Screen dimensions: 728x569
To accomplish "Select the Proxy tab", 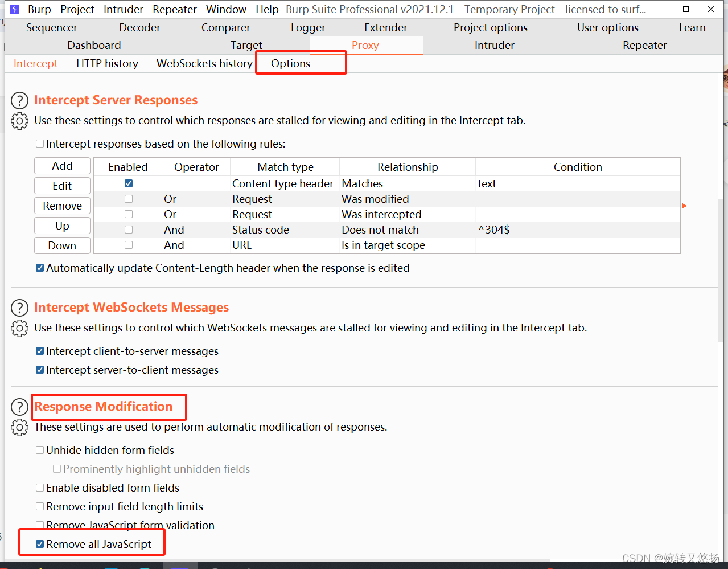I will [365, 45].
